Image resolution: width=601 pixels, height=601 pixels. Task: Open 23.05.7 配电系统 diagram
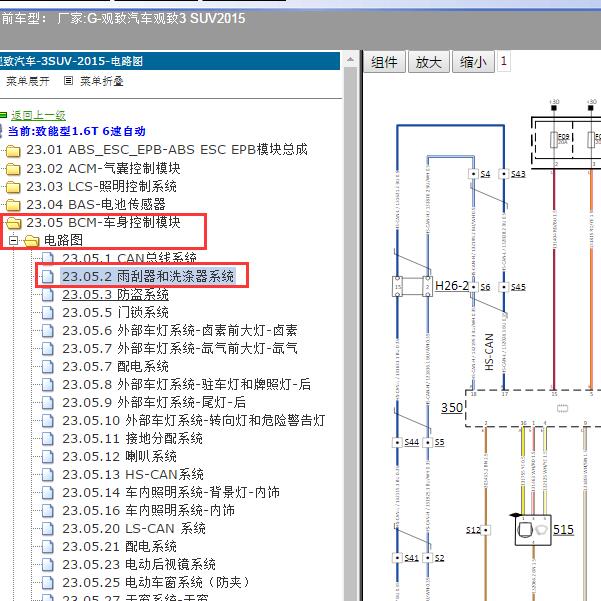[x=115, y=366]
